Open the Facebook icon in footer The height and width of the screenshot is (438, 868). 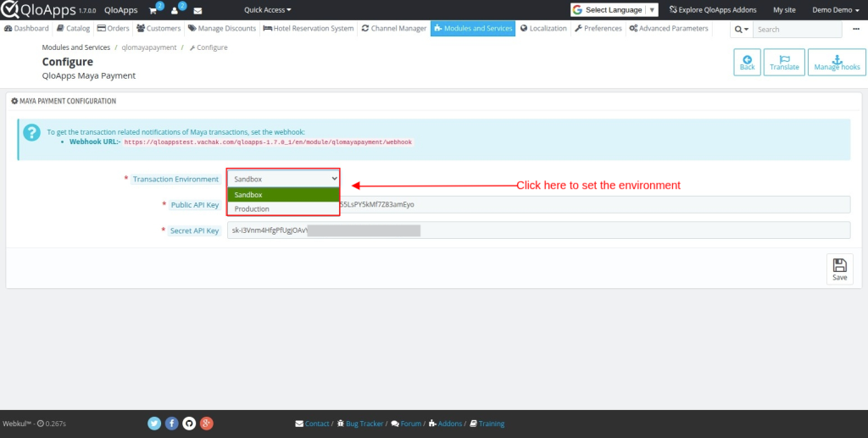[x=171, y=423]
